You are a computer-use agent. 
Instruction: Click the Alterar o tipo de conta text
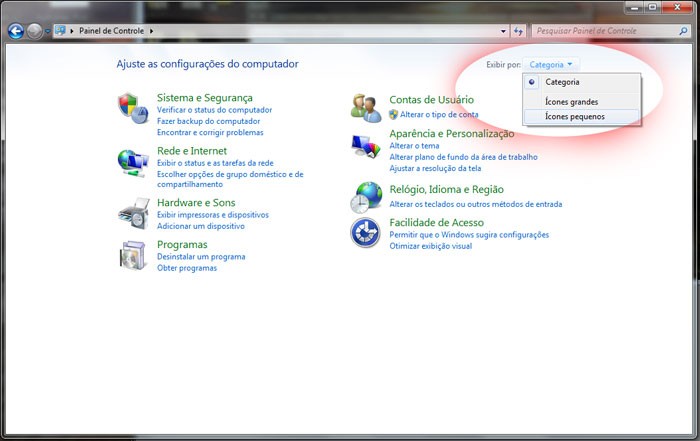click(x=439, y=115)
